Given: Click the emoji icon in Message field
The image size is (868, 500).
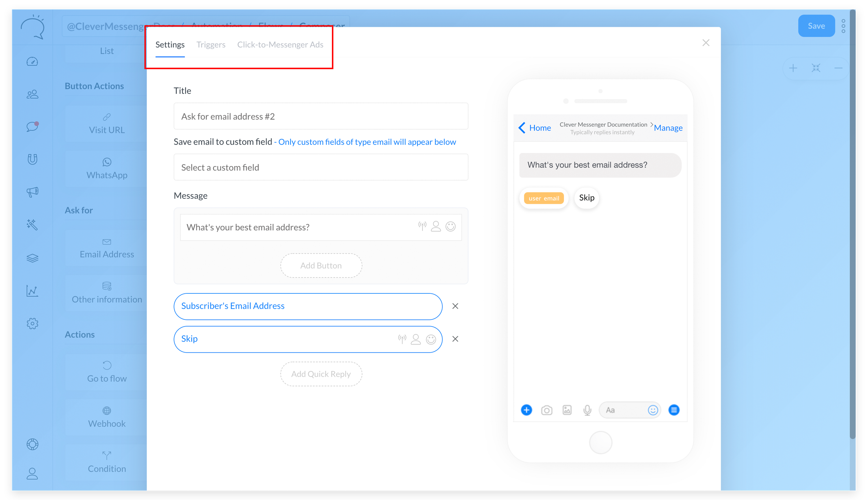Looking at the screenshot, I should (450, 227).
